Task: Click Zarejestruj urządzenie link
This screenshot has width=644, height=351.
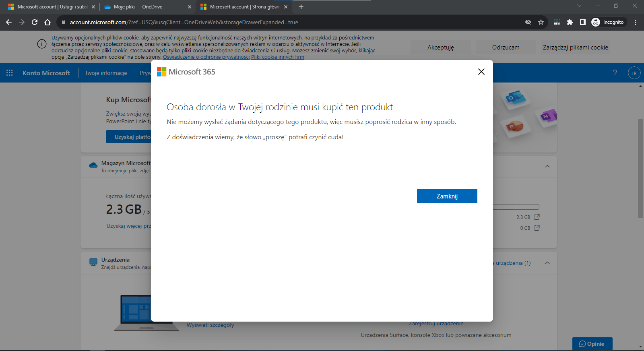Action: coord(436,323)
